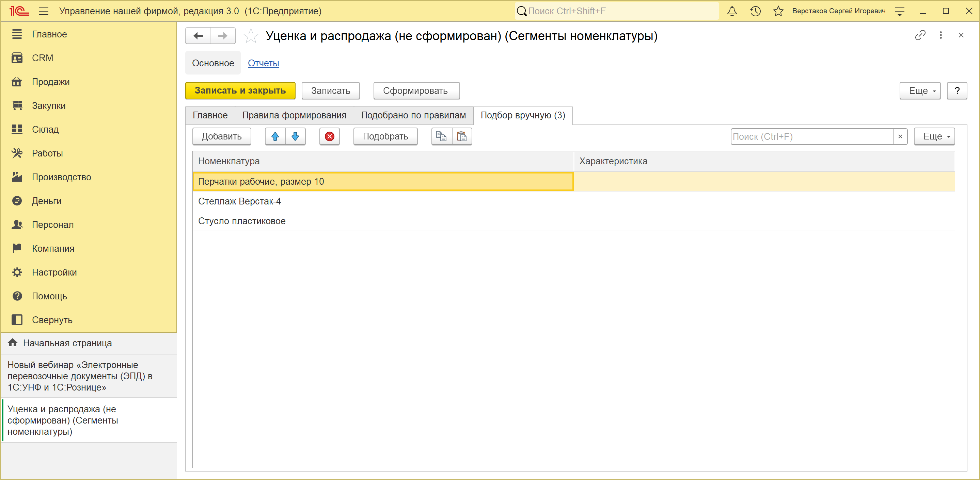Screen dimensions: 980x480
Task: Click the Компания flag icon
Action: pos(17,249)
